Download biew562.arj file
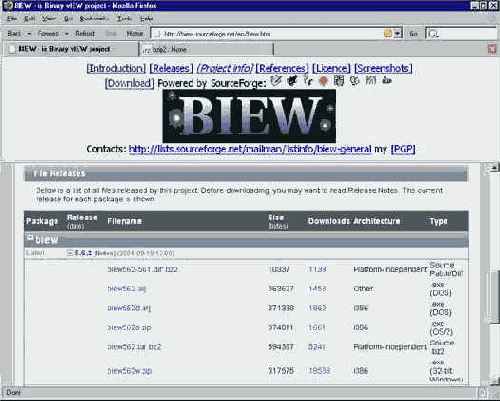 tap(127, 289)
